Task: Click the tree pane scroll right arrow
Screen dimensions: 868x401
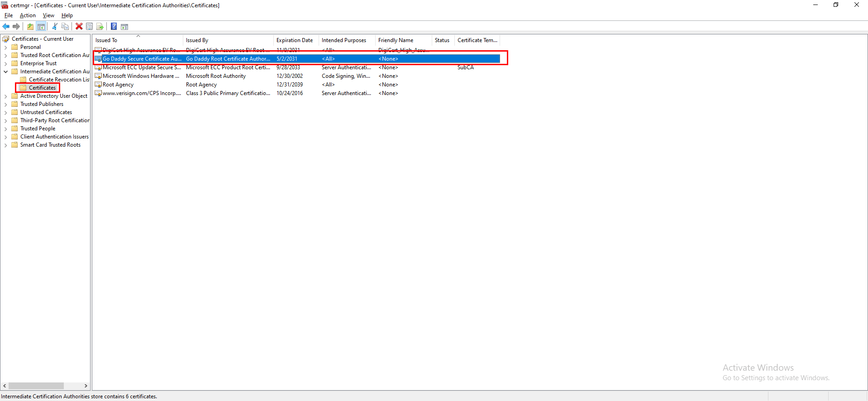Action: pos(86,386)
